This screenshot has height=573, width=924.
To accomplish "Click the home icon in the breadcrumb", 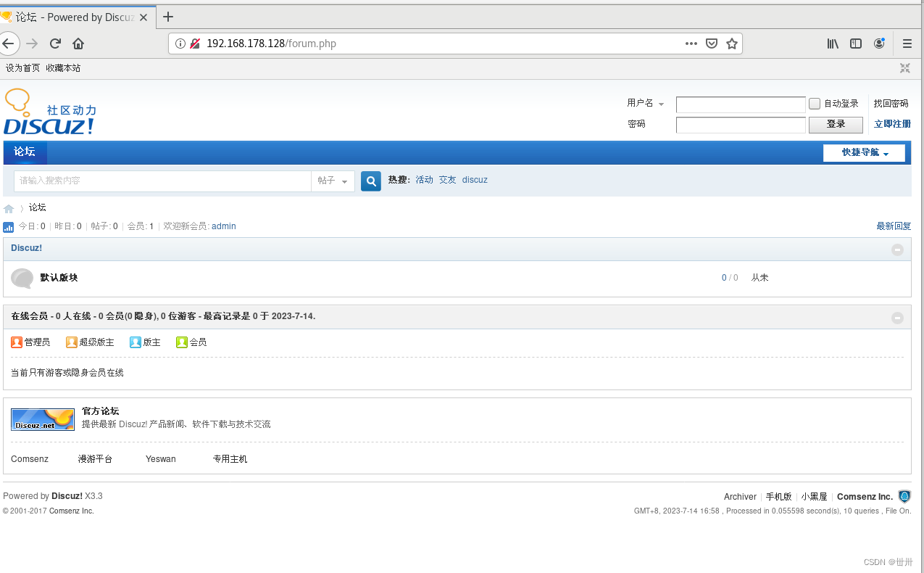I will [x=9, y=207].
